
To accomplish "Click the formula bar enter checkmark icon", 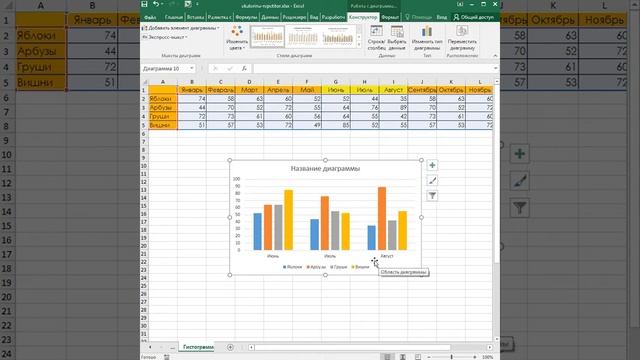I will [x=230, y=69].
